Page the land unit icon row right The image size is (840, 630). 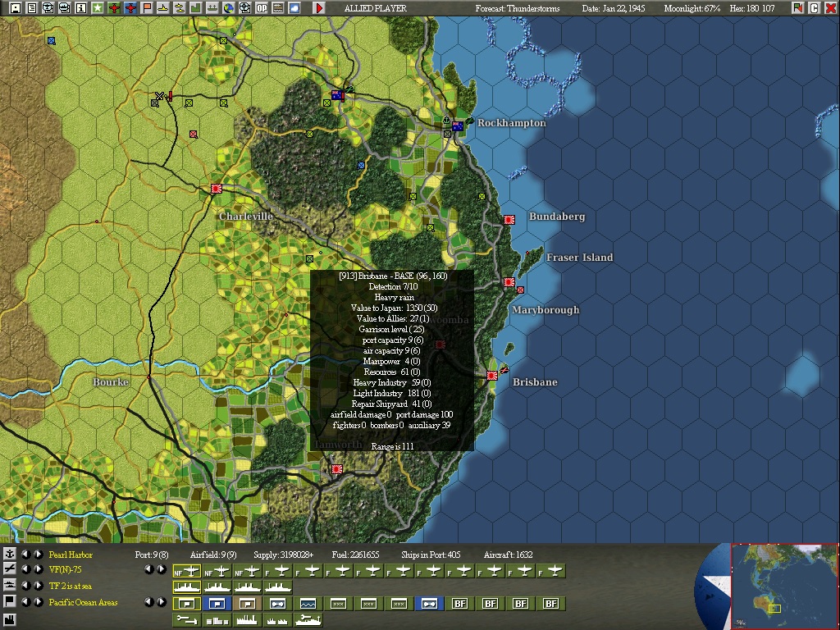(x=162, y=602)
